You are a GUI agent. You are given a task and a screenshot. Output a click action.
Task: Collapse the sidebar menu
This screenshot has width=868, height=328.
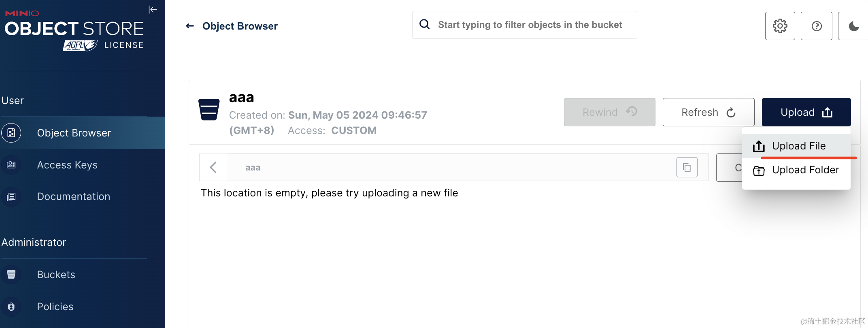click(152, 10)
